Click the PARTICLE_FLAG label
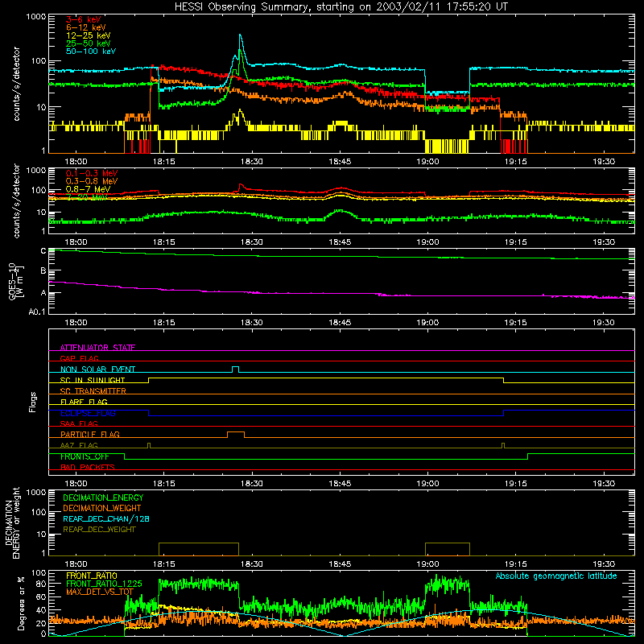Viewport: 644px width, 644px height. click(90, 434)
